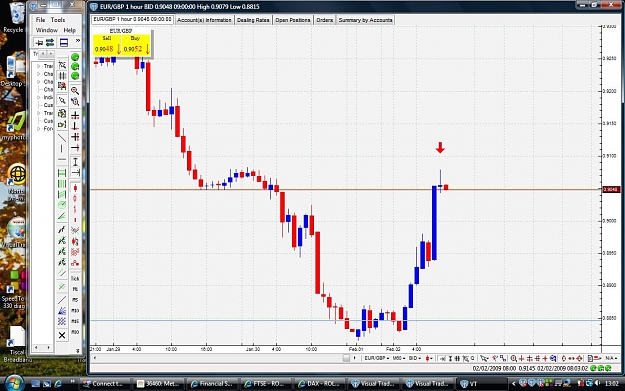Click the red 0.9048 price label on axis
This screenshot has width=625, height=391.
coord(611,189)
